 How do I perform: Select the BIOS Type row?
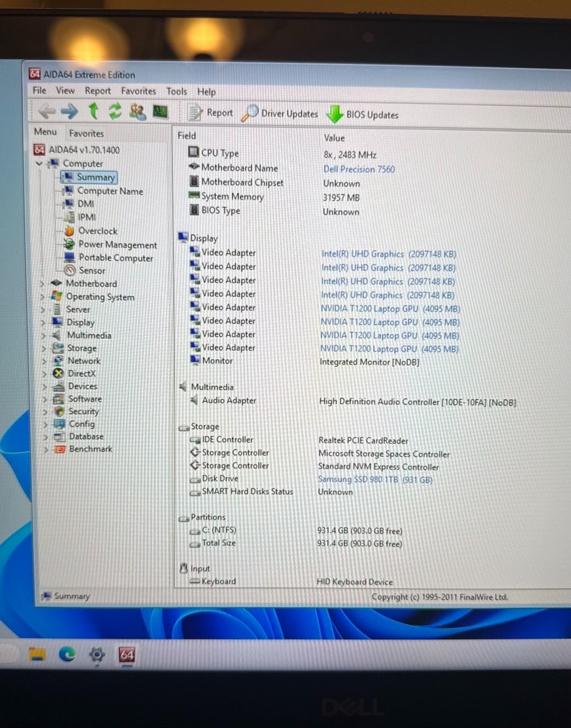click(274, 210)
